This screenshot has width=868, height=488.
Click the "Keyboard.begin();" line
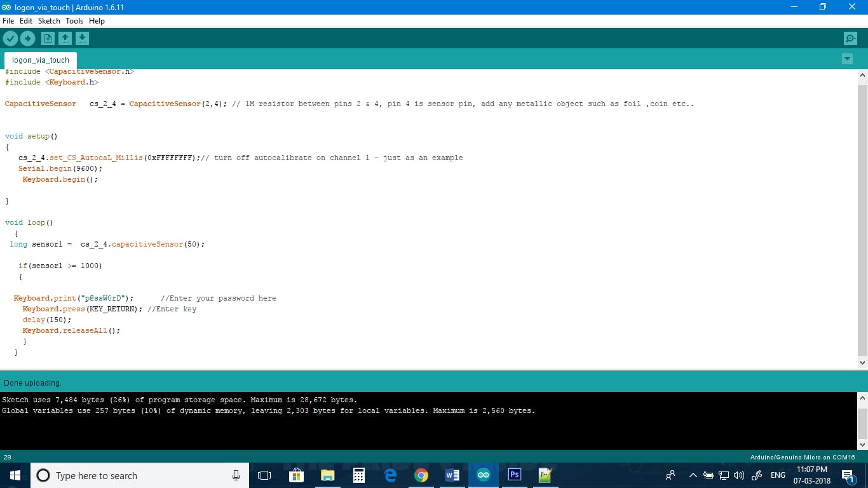60,179
